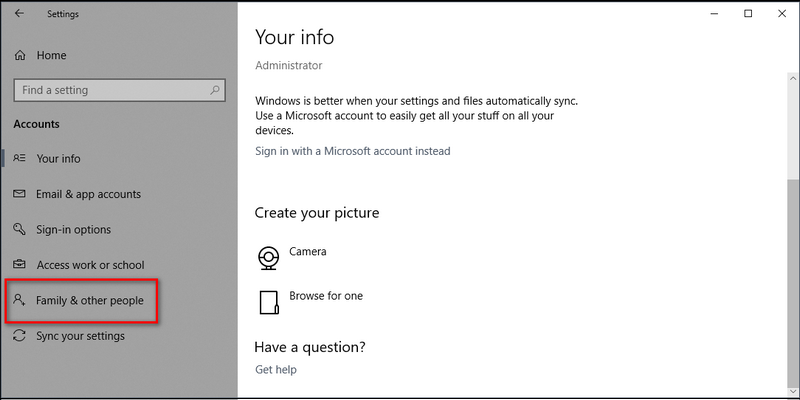Click the Browse for one file icon
Viewport: 800px width, 400px height.
[268, 302]
